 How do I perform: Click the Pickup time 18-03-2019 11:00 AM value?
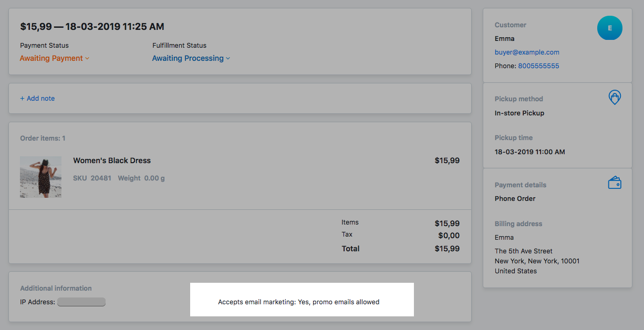(x=530, y=152)
